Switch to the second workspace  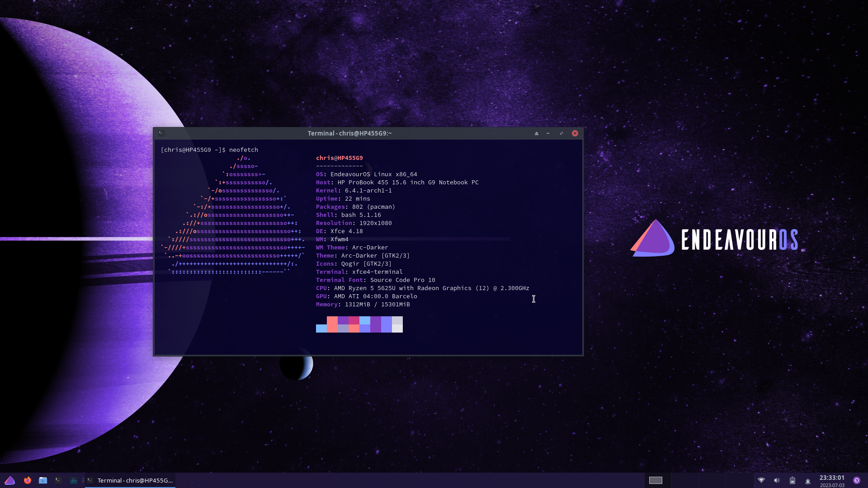click(685, 480)
